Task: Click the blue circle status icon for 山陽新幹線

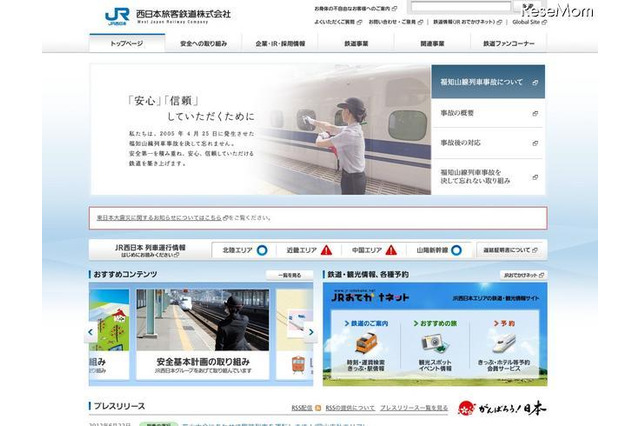Action: point(456,250)
